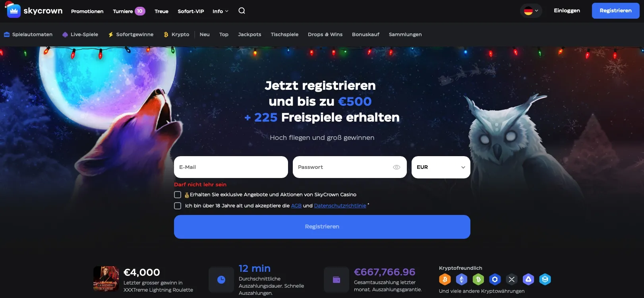644x298 pixels.
Task: Click the XRP crypto icon
Action: tap(512, 279)
